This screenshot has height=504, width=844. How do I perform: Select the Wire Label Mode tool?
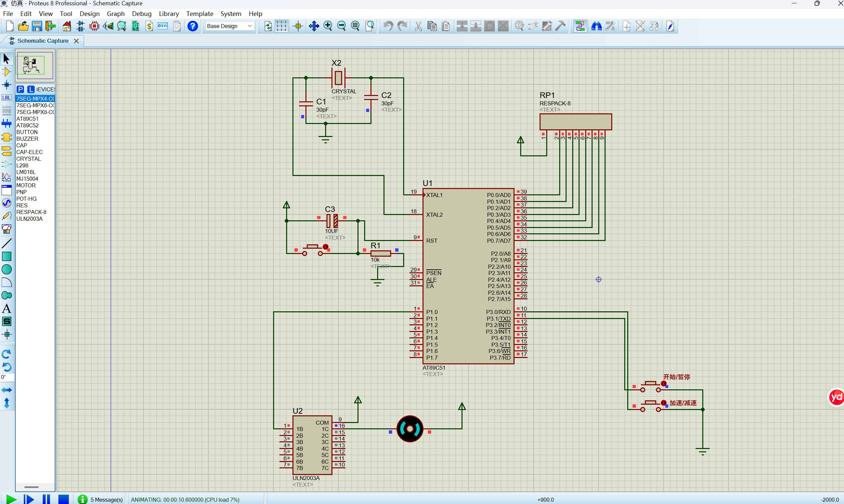[x=6, y=98]
